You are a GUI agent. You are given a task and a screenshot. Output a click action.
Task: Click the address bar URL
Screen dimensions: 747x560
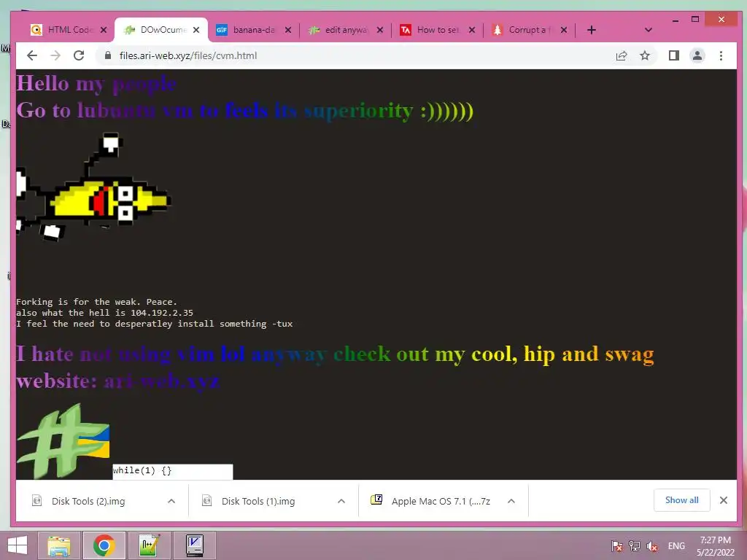188,55
